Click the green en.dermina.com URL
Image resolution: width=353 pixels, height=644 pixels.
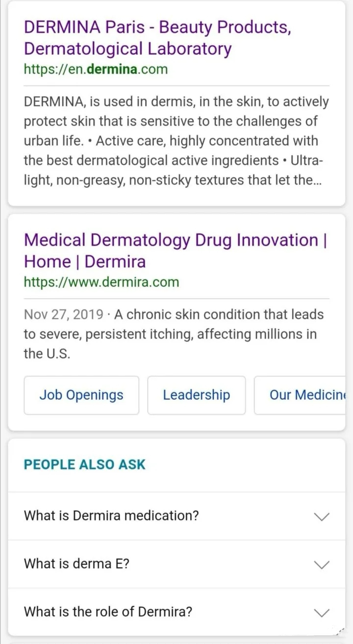pyautogui.click(x=96, y=69)
